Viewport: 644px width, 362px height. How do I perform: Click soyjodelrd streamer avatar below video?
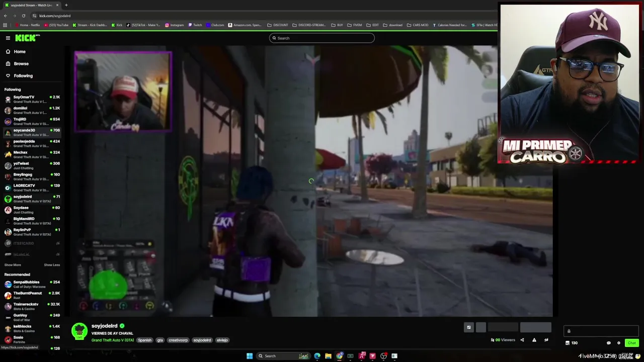(x=79, y=332)
